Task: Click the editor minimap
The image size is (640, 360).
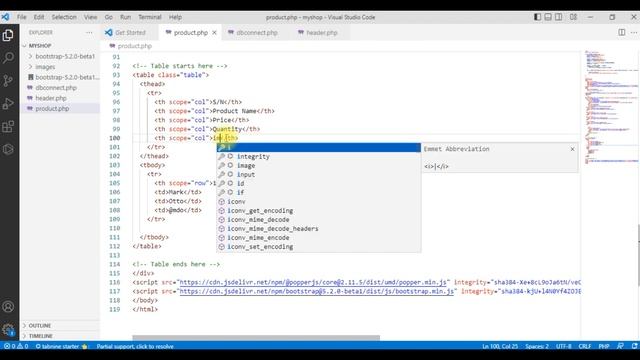Action: point(611,106)
